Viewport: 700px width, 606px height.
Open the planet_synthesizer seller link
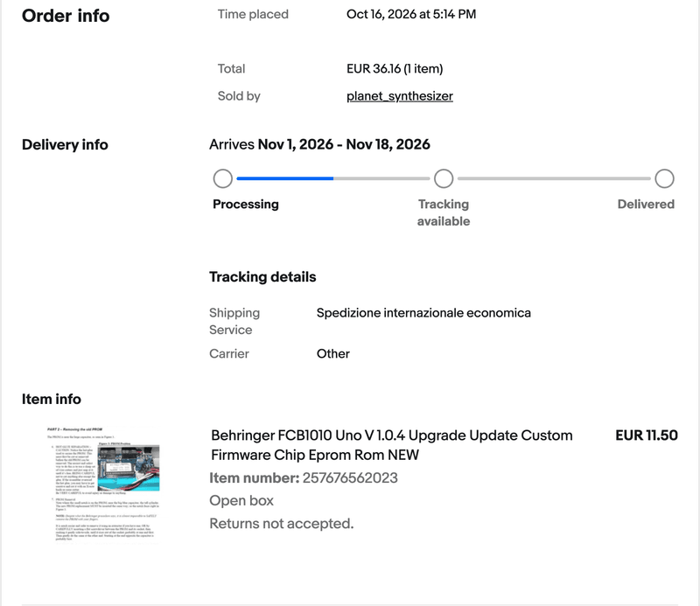[x=400, y=96]
